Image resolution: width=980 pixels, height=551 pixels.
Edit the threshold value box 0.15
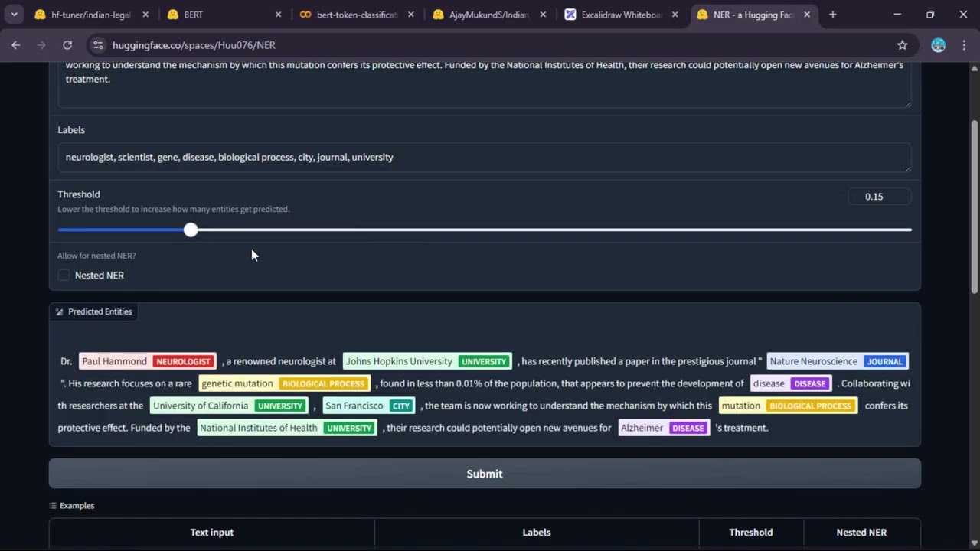click(x=879, y=197)
